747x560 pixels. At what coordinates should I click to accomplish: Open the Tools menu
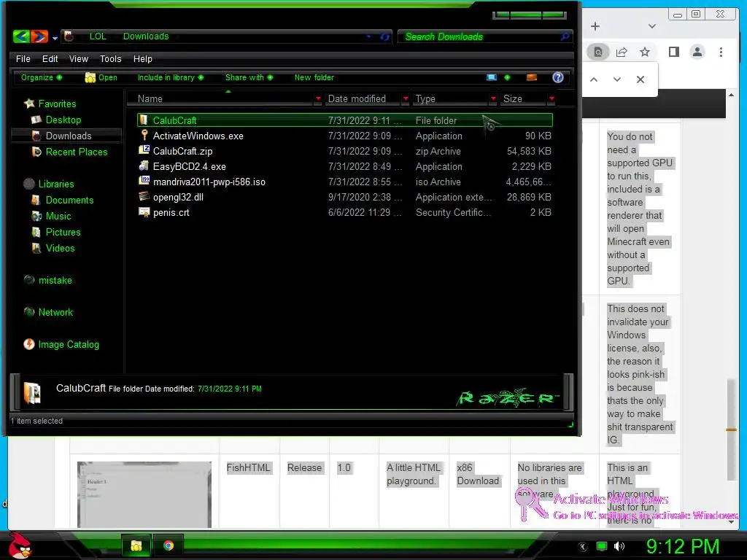pyautogui.click(x=111, y=58)
